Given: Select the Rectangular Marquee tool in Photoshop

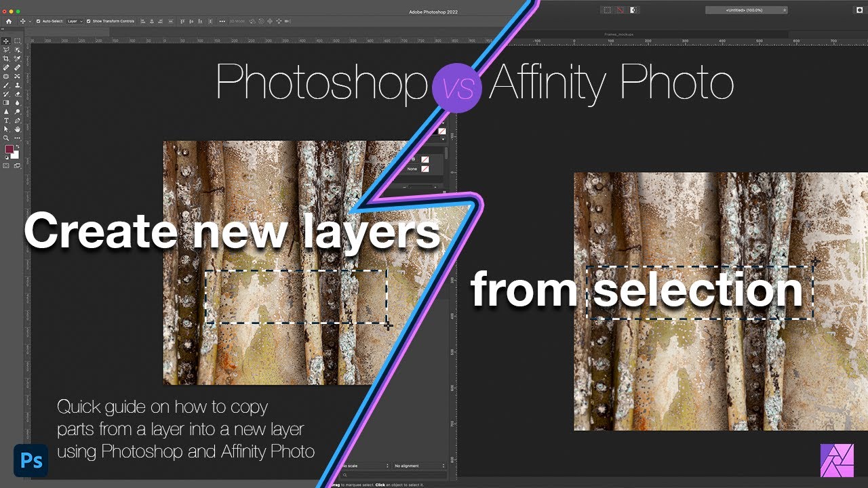Looking at the screenshot, I should tap(17, 41).
